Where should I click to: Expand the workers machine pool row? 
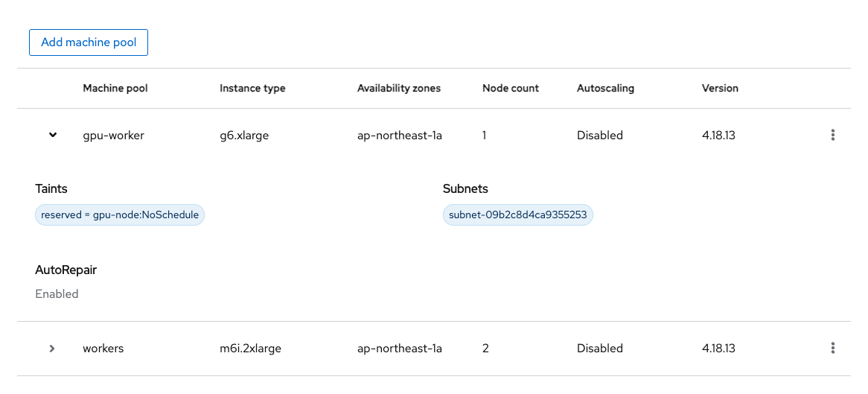pos(52,349)
